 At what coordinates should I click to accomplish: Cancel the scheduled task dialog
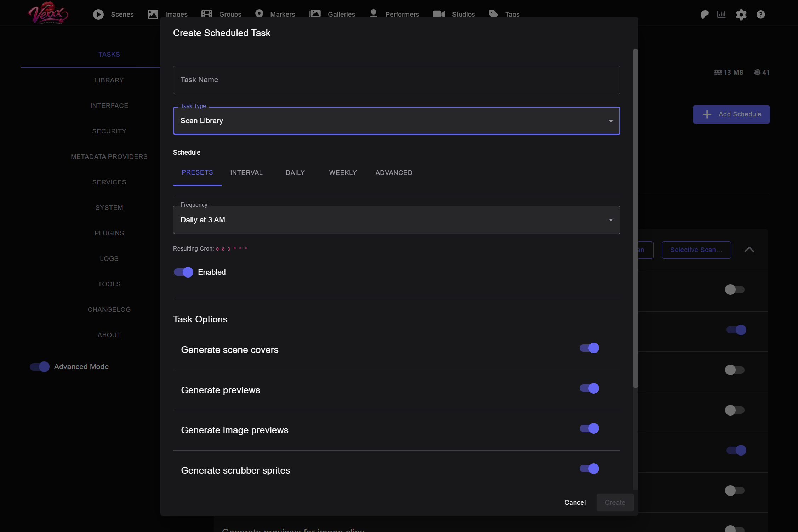[x=575, y=503]
